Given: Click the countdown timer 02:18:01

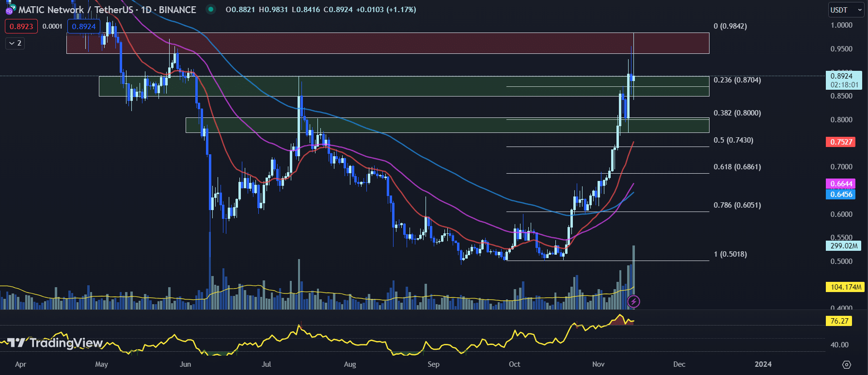Looking at the screenshot, I should click(x=844, y=85).
